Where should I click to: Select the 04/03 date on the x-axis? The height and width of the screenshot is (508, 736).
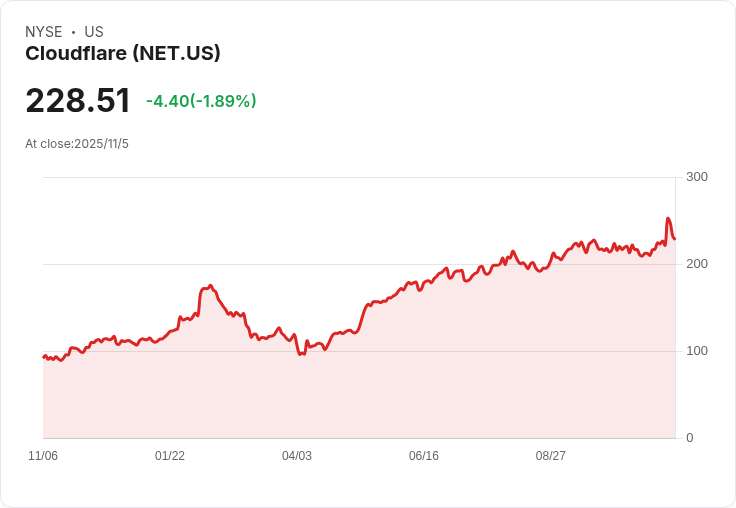[x=297, y=456]
